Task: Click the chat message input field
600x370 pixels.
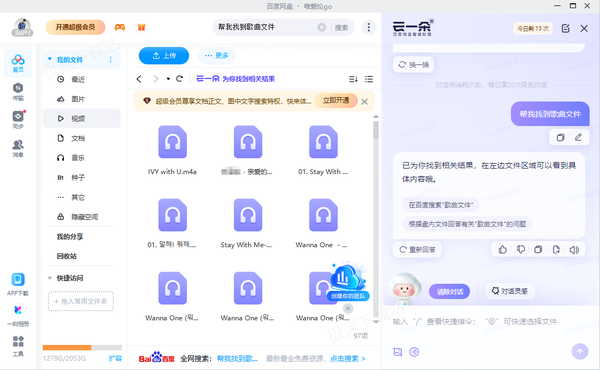Action: [491, 321]
